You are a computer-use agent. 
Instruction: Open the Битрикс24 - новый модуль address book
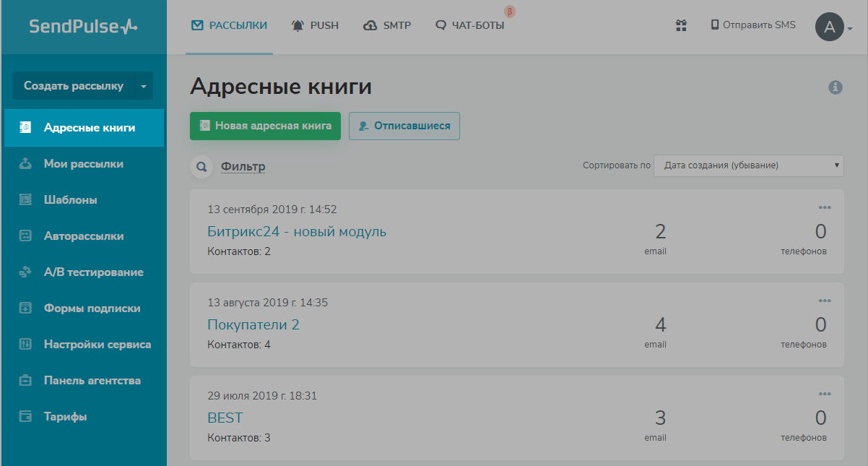pyautogui.click(x=297, y=232)
